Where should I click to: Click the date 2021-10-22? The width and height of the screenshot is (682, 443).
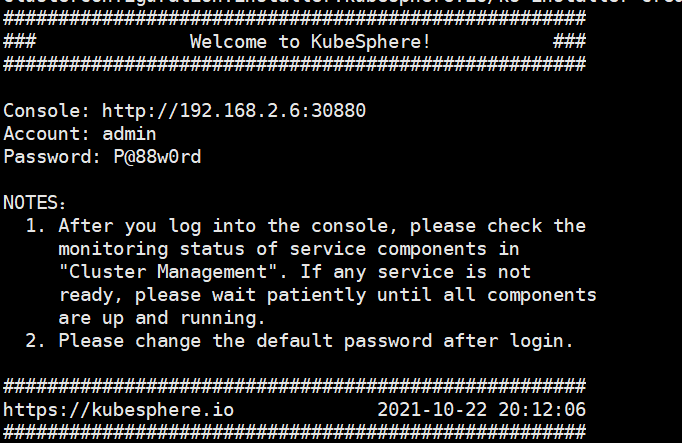pos(432,410)
